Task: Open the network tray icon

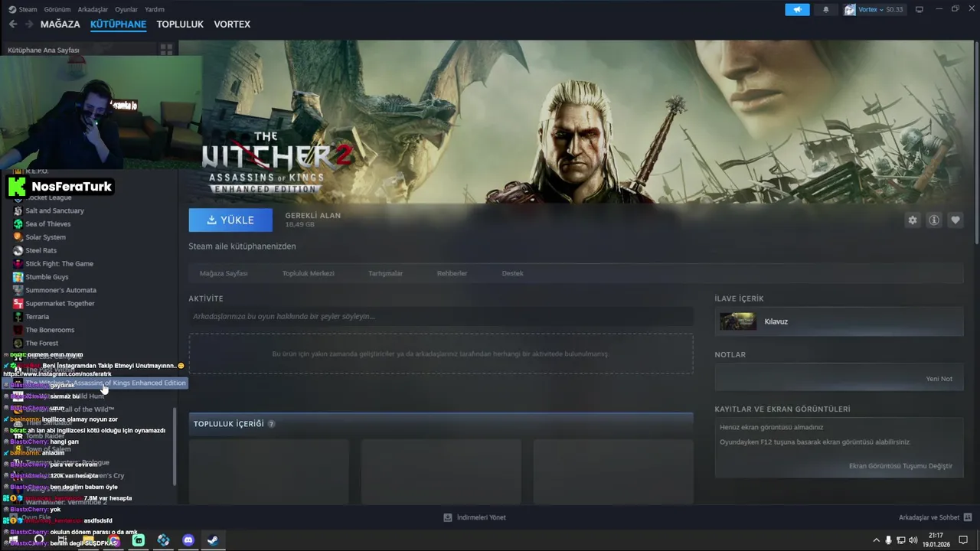Action: click(x=901, y=540)
